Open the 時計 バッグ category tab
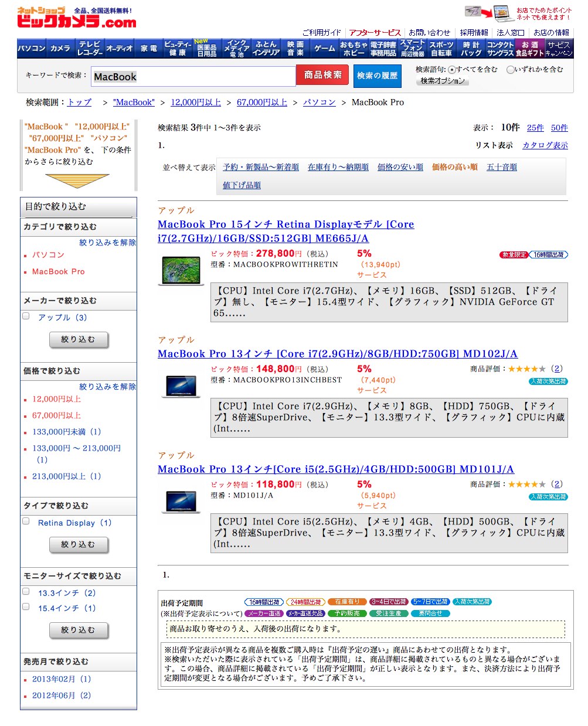 [x=471, y=49]
